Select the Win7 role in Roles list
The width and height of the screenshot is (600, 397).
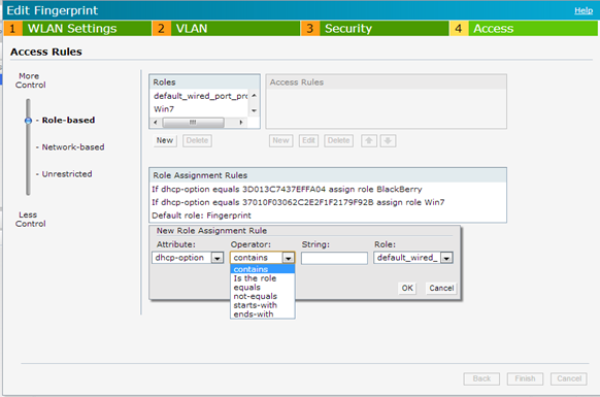tap(164, 109)
